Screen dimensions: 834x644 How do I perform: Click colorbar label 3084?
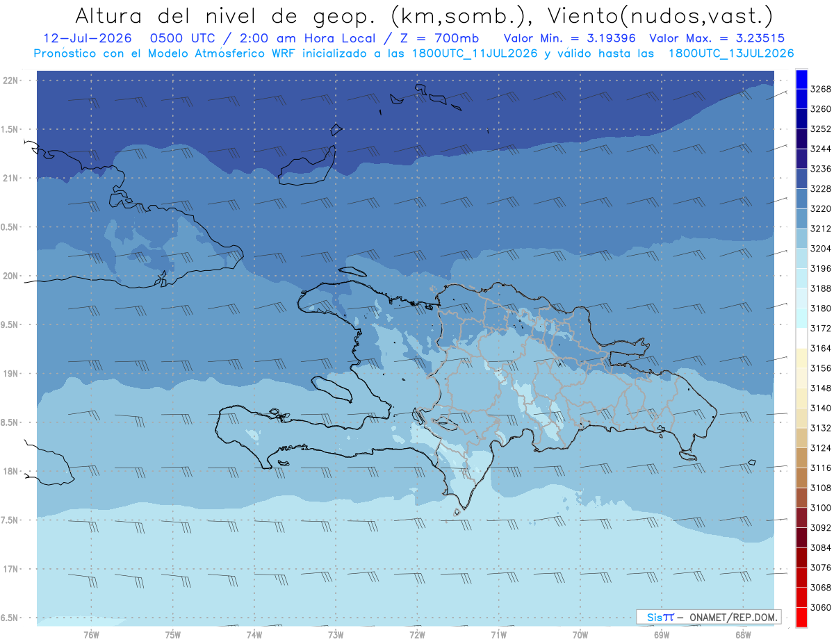(x=821, y=548)
